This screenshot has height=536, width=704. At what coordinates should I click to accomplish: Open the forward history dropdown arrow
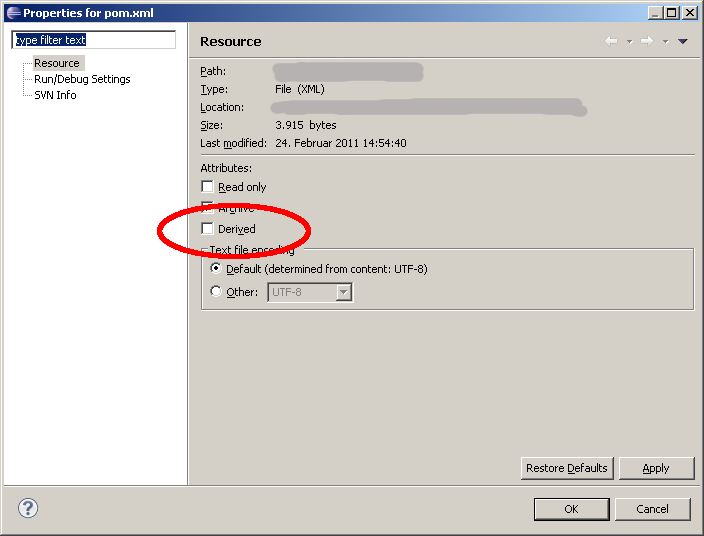[665, 42]
